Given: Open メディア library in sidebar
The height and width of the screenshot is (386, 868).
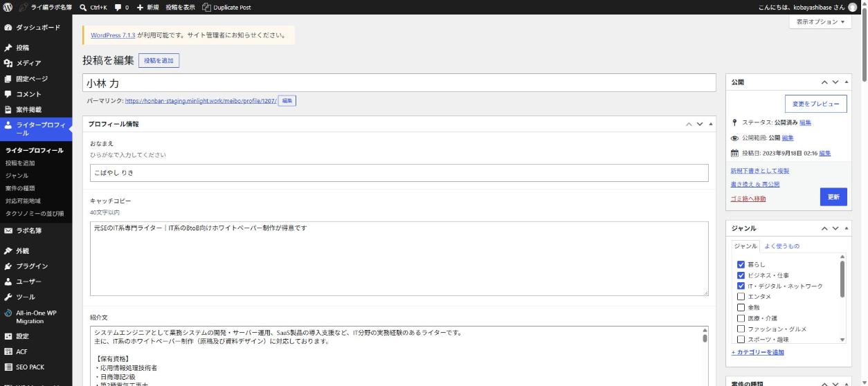Looking at the screenshot, I should point(36,63).
